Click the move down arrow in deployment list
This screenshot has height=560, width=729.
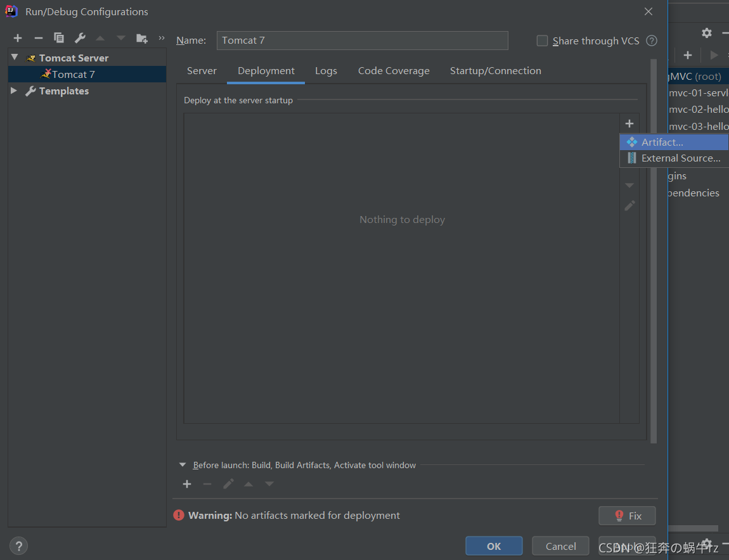point(629,186)
